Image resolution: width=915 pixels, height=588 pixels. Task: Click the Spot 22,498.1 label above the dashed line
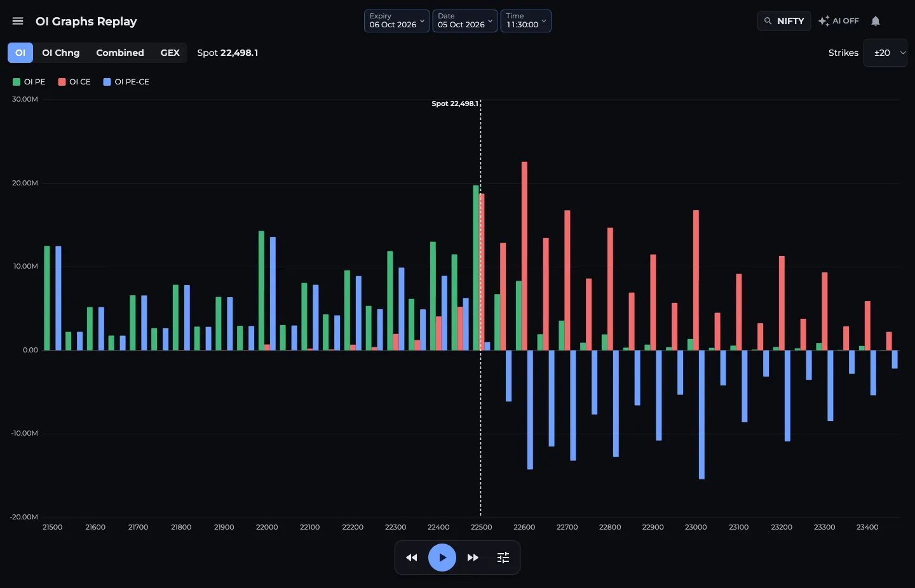click(455, 104)
